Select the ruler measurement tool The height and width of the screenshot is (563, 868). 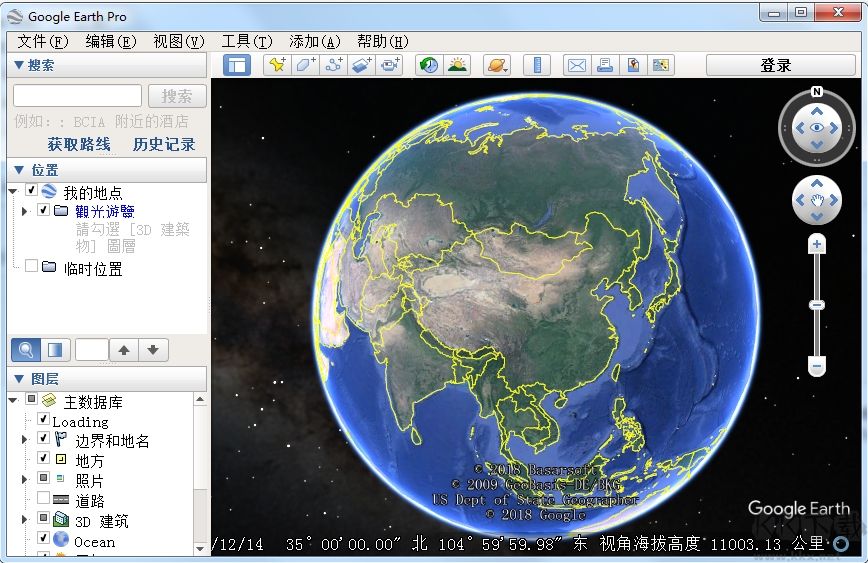538,65
